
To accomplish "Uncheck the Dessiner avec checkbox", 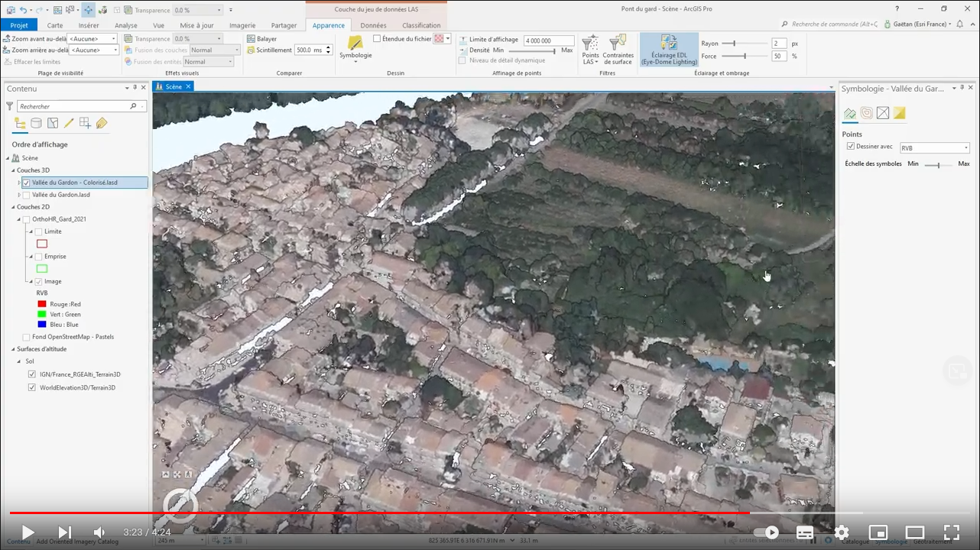I will pos(851,147).
